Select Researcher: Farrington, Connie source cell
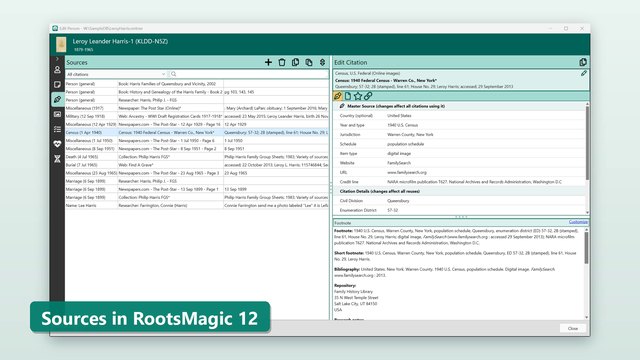 pos(170,205)
